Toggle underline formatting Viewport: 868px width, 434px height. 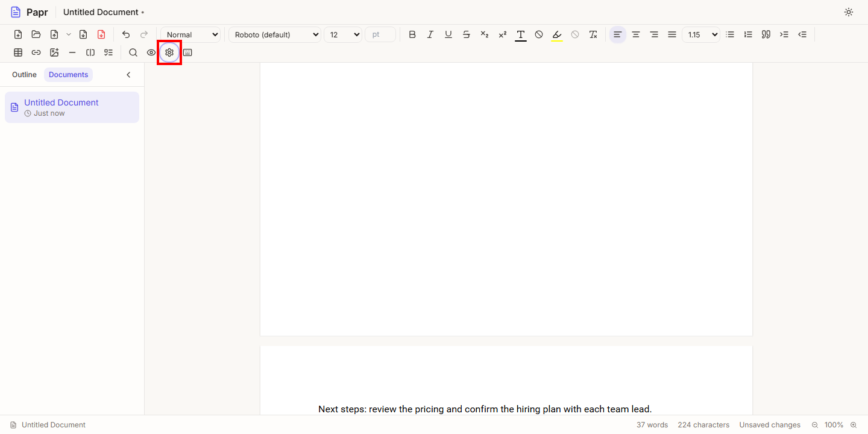448,34
